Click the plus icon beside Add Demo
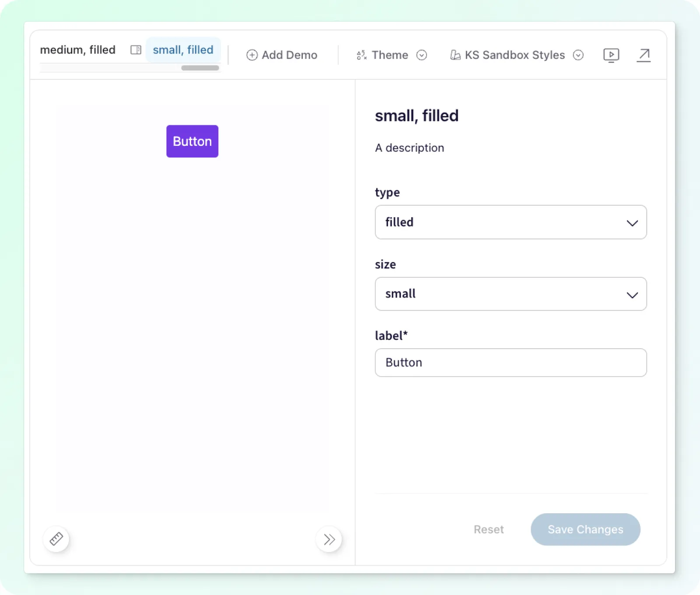Viewport: 700px width, 595px height. 252,55
